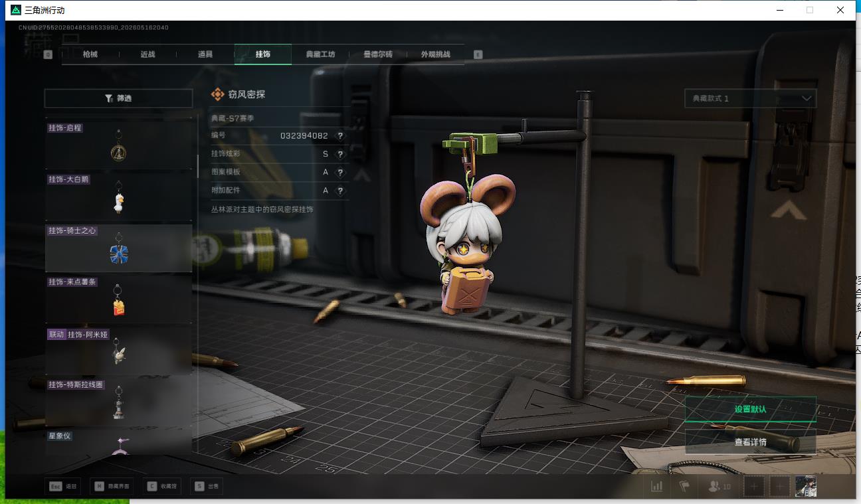Viewport: 861px width, 504px height.
Task: Select the 联动 挂饰-阿米娅 charm
Action: 119,351
